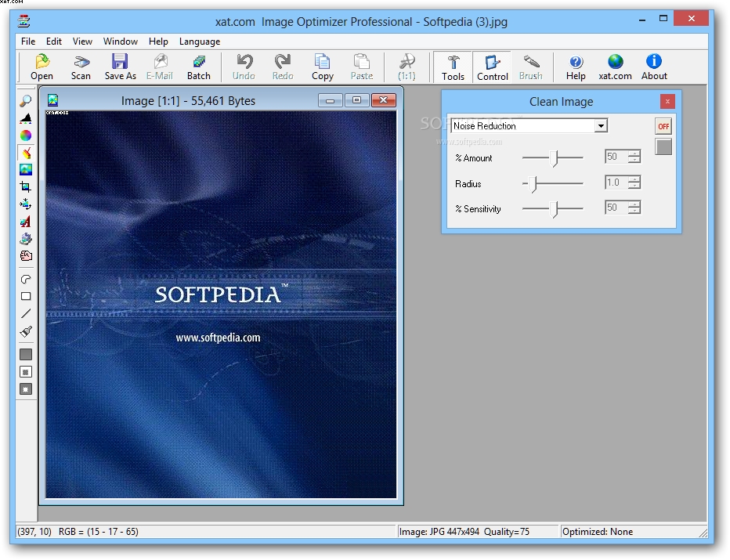The width and height of the screenshot is (730, 560).
Task: Toggle the OFF button in Clean Image
Action: click(663, 126)
